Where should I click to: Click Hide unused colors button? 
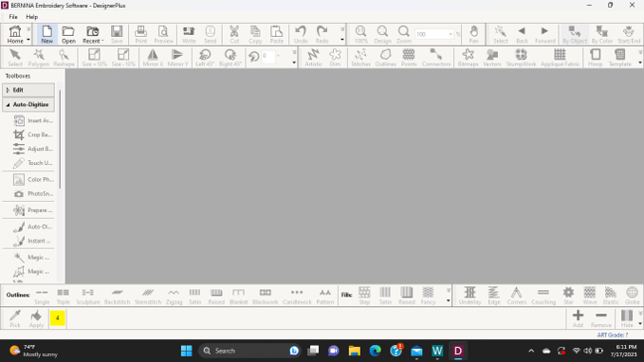click(x=627, y=318)
